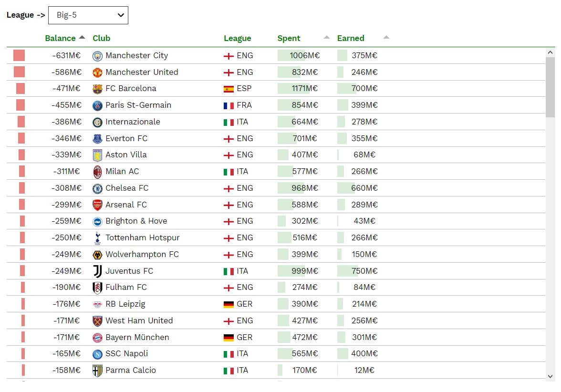Click the scrollbar down arrow

pyautogui.click(x=551, y=376)
